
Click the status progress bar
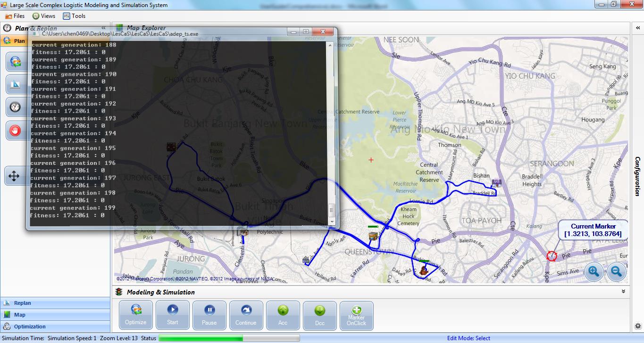click(229, 338)
